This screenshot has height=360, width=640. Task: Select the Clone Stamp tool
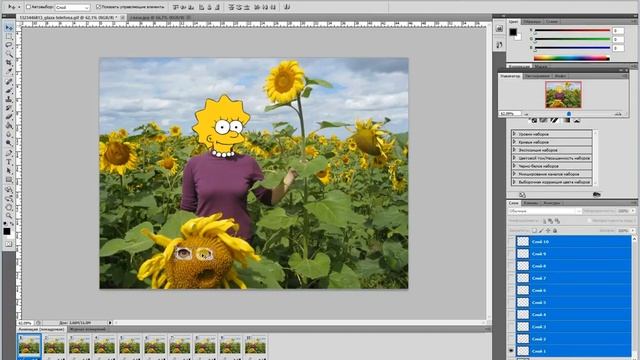coord(9,99)
